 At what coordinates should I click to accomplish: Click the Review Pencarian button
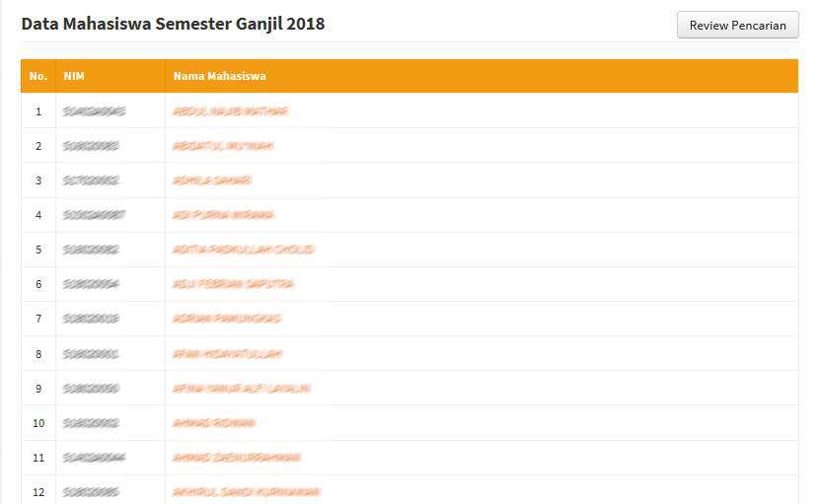pos(738,25)
